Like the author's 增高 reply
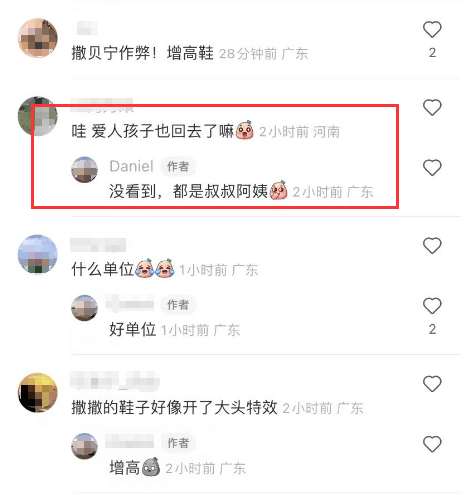Image resolution: width=466 pixels, height=495 pixels. click(432, 444)
